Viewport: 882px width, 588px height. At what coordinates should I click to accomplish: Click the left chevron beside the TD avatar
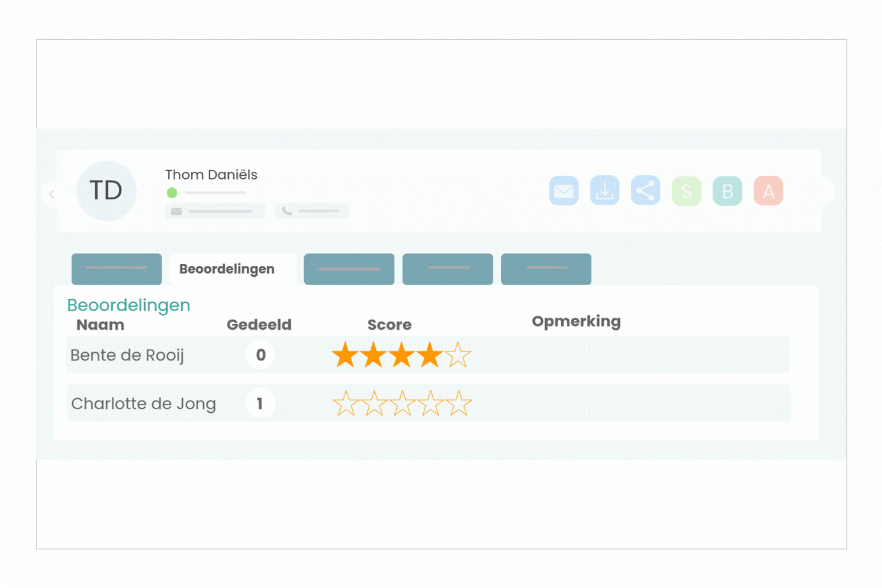click(x=52, y=194)
